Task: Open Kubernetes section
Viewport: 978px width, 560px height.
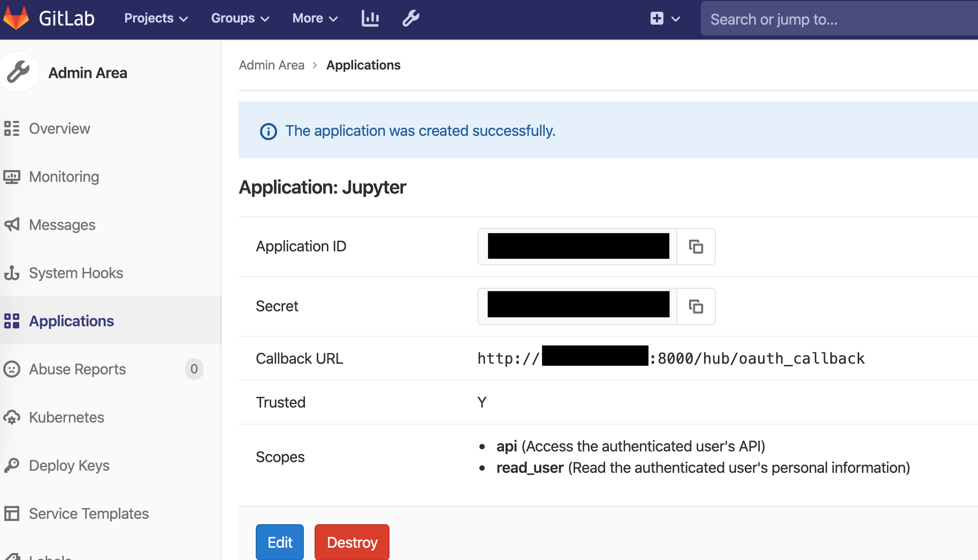Action: (66, 417)
